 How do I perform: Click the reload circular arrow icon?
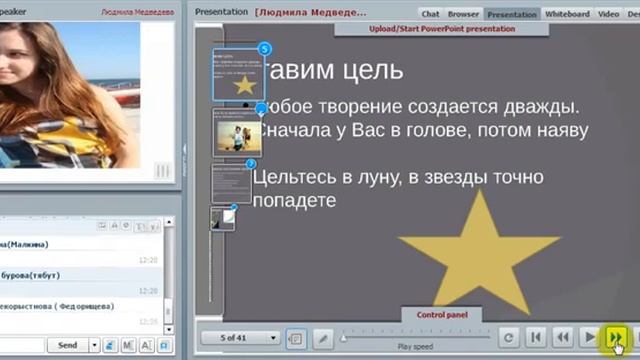click(x=509, y=338)
